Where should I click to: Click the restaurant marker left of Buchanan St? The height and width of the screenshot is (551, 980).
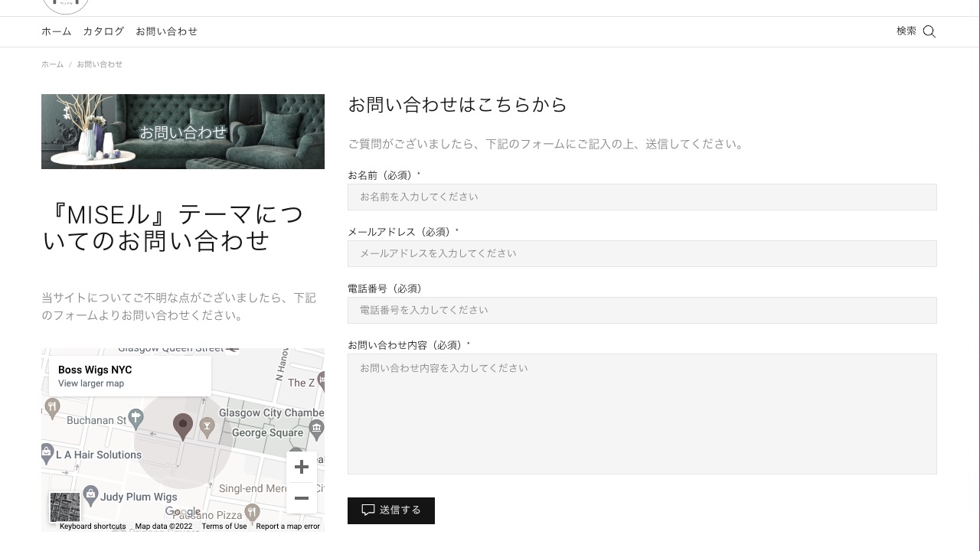pos(52,408)
